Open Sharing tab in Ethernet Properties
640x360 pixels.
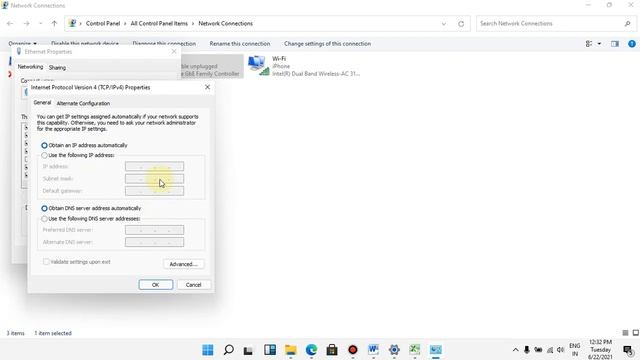pyautogui.click(x=57, y=68)
